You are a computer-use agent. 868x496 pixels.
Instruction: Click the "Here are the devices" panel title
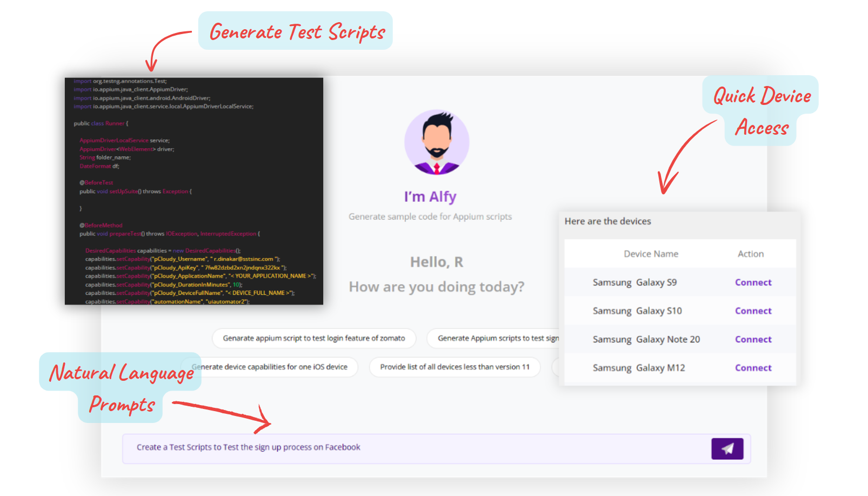click(x=607, y=221)
